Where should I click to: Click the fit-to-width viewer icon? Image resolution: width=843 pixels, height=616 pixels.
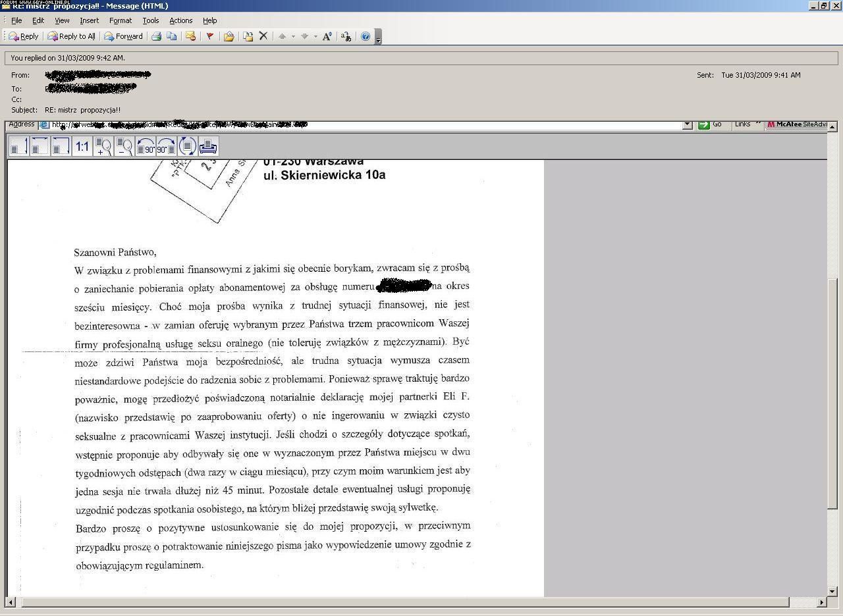click(40, 146)
